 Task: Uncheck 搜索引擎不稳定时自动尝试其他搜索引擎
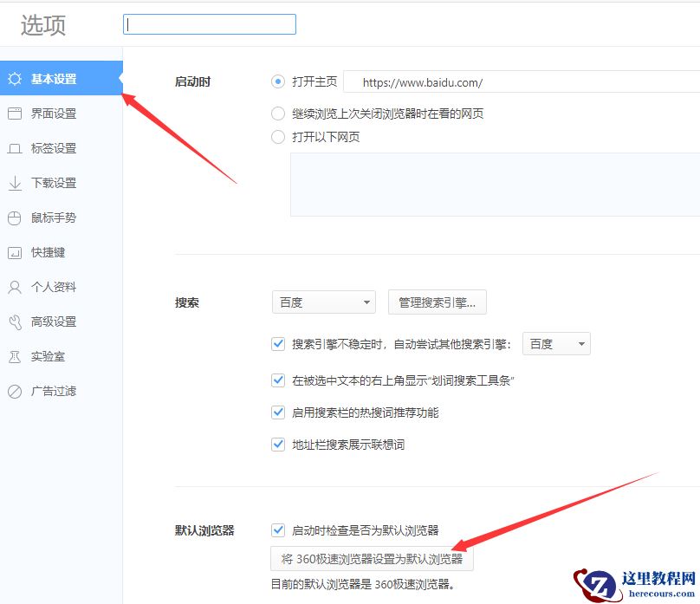[x=278, y=343]
